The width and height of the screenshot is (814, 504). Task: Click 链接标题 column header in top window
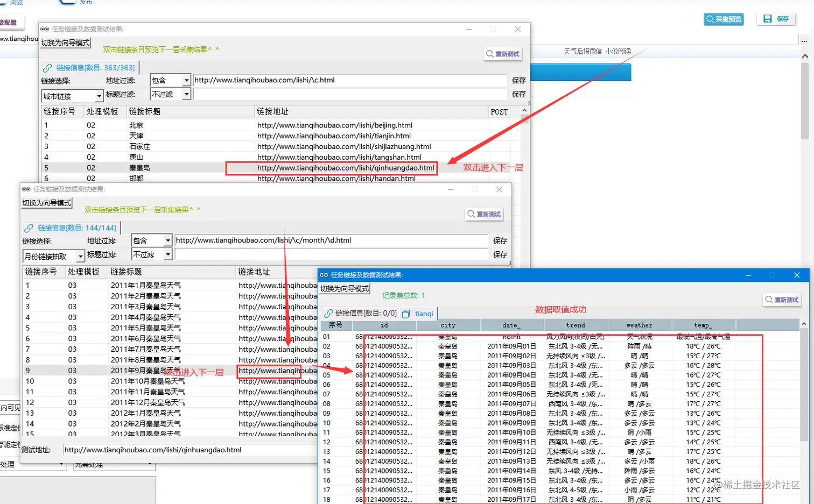point(191,111)
